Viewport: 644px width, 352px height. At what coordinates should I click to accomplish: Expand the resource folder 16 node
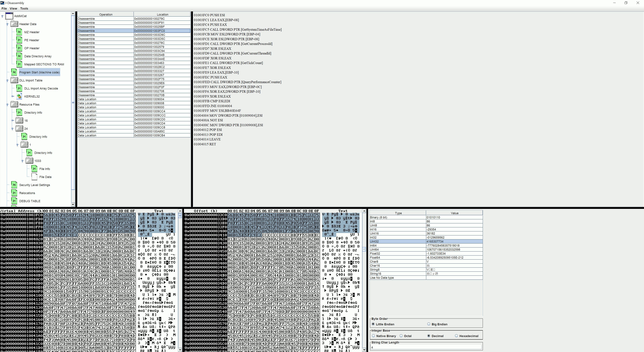13,120
